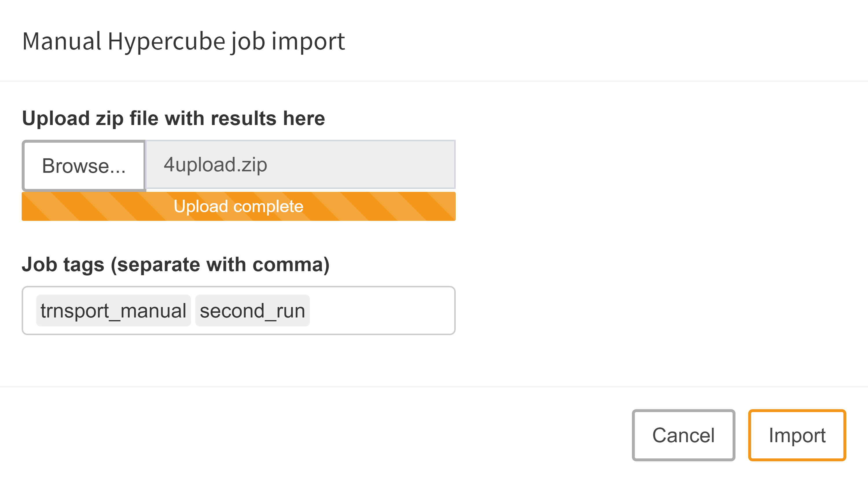The height and width of the screenshot is (483, 868).
Task: Click the Job tags label text
Action: click(x=176, y=264)
